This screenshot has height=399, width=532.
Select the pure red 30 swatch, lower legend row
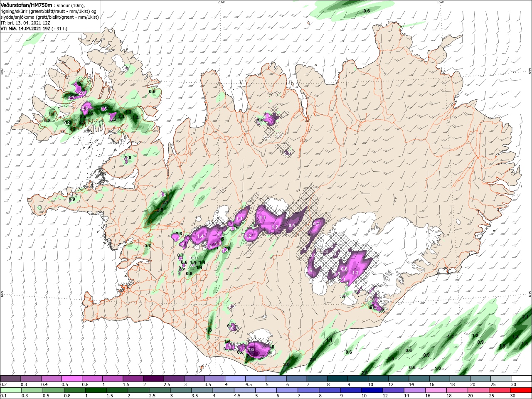click(520, 390)
